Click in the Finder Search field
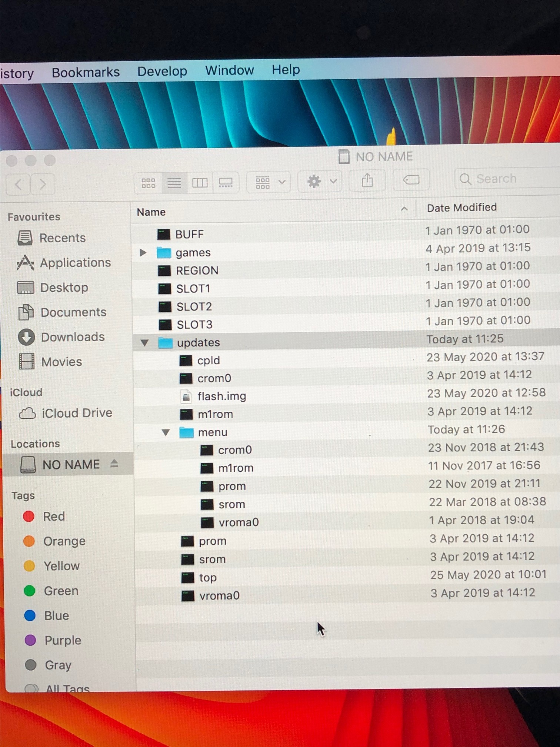560x747 pixels. tap(508, 179)
